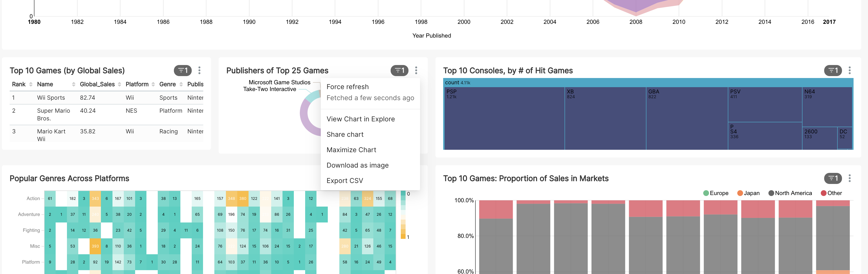Click the heatmap color scale legend
Image resolution: width=868 pixels, height=274 pixels.
point(403,215)
